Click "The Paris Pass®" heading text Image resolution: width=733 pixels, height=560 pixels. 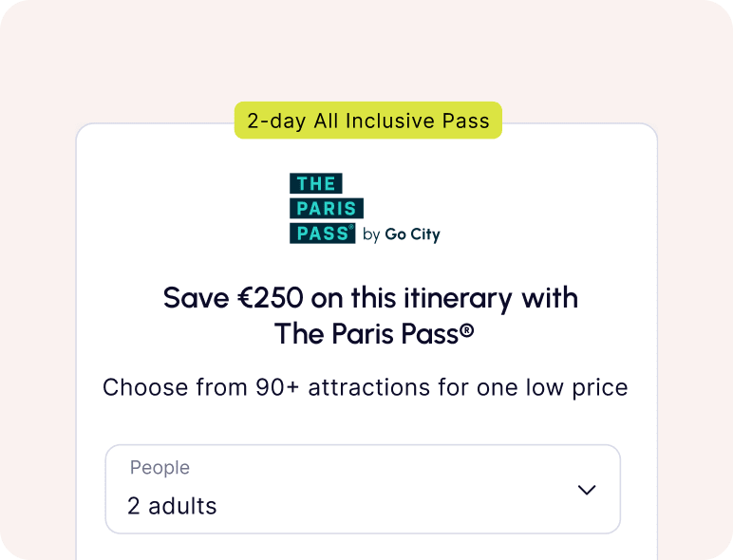373,333
